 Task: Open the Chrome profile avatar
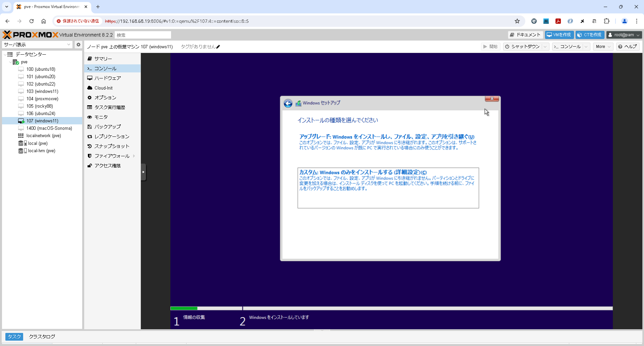[x=625, y=21]
